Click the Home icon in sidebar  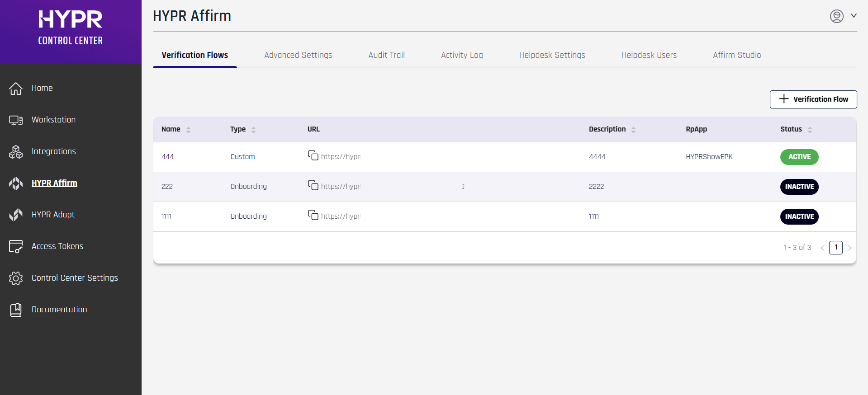[x=16, y=89]
